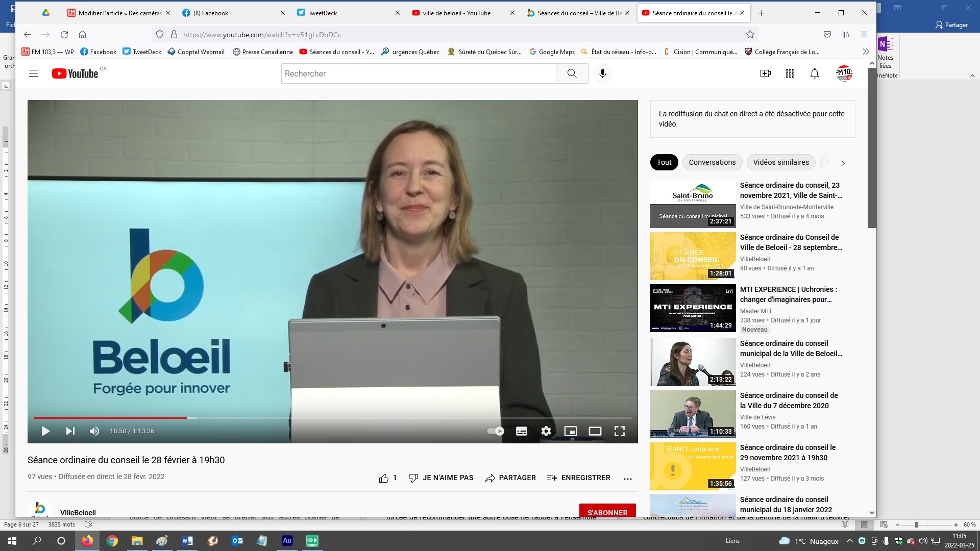Enter fullscreen mode in player
This screenshot has height=551, width=980.
[x=619, y=431]
